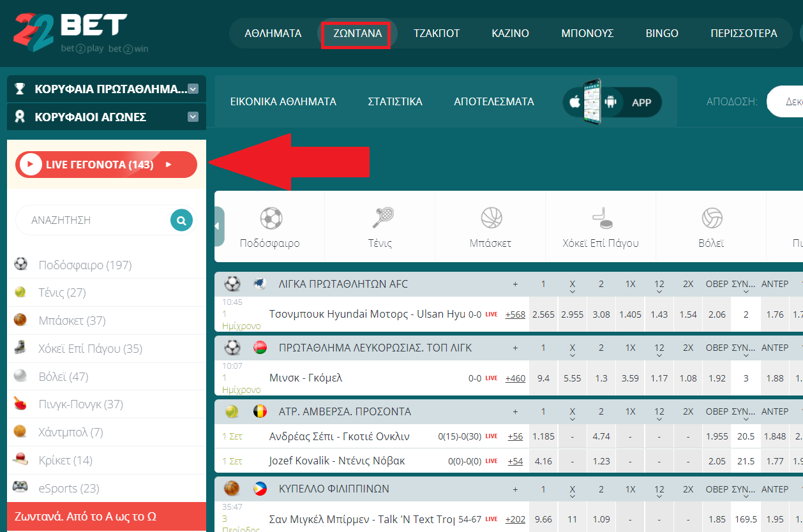This screenshot has width=803, height=532.
Task: Open the ΑΠΟΔΟΣΗ odds format dropdown
Action: [x=784, y=101]
